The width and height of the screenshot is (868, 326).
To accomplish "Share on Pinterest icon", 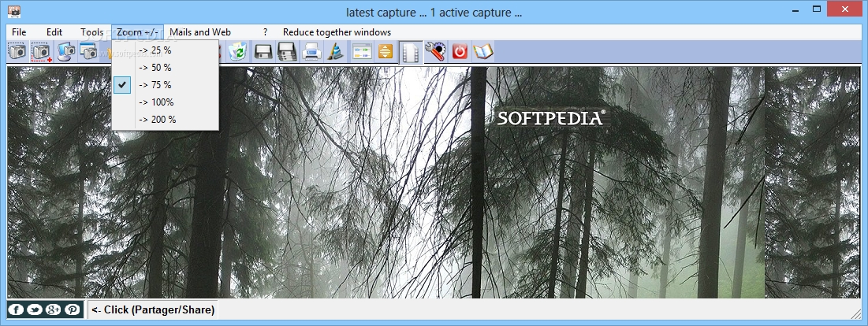I will click(x=72, y=309).
